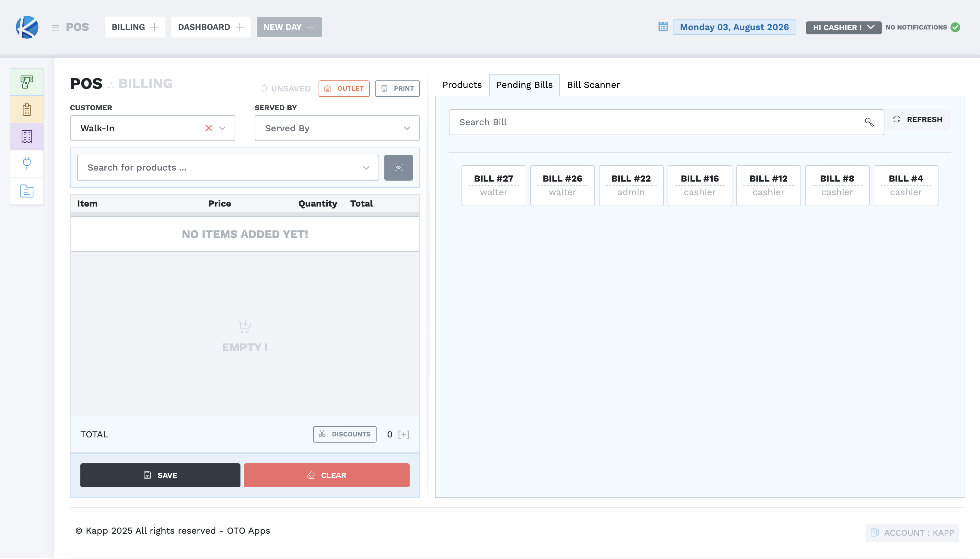
Task: Click the ACCOUNT : KAPP button
Action: [912, 533]
